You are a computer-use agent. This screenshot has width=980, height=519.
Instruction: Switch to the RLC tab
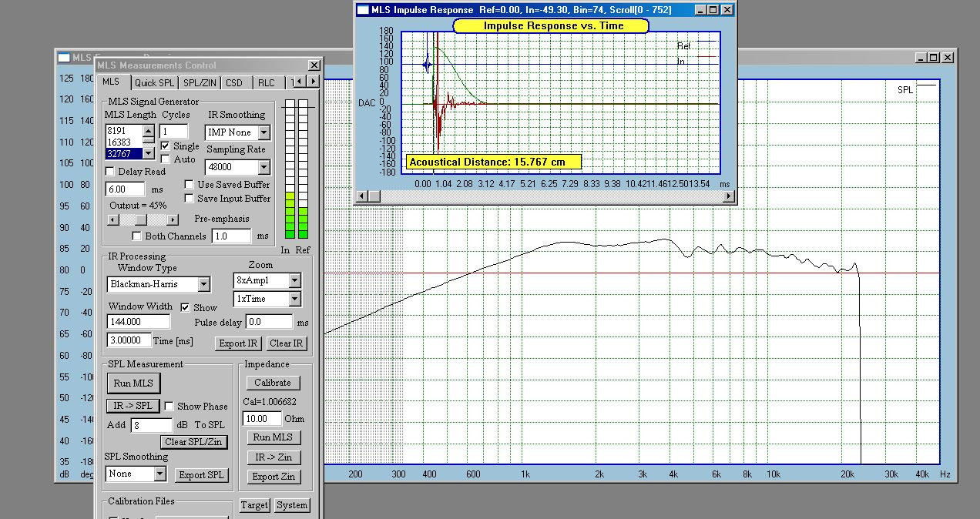click(x=267, y=83)
